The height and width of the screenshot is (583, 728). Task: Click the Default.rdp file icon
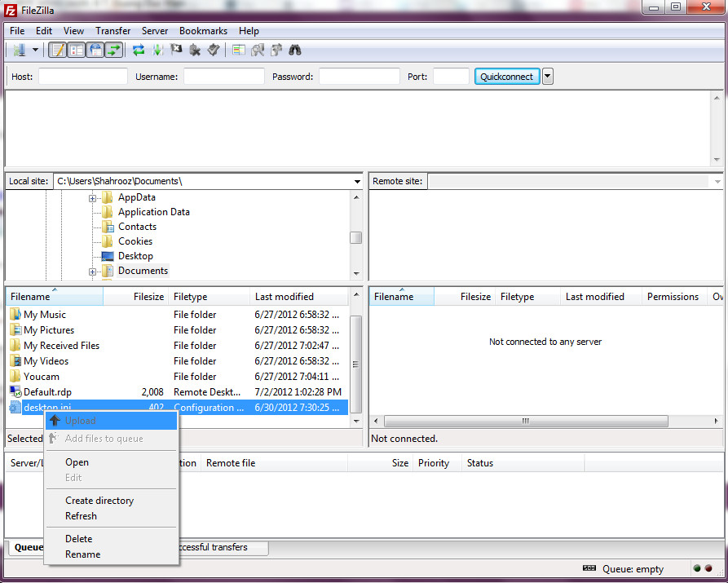click(15, 391)
